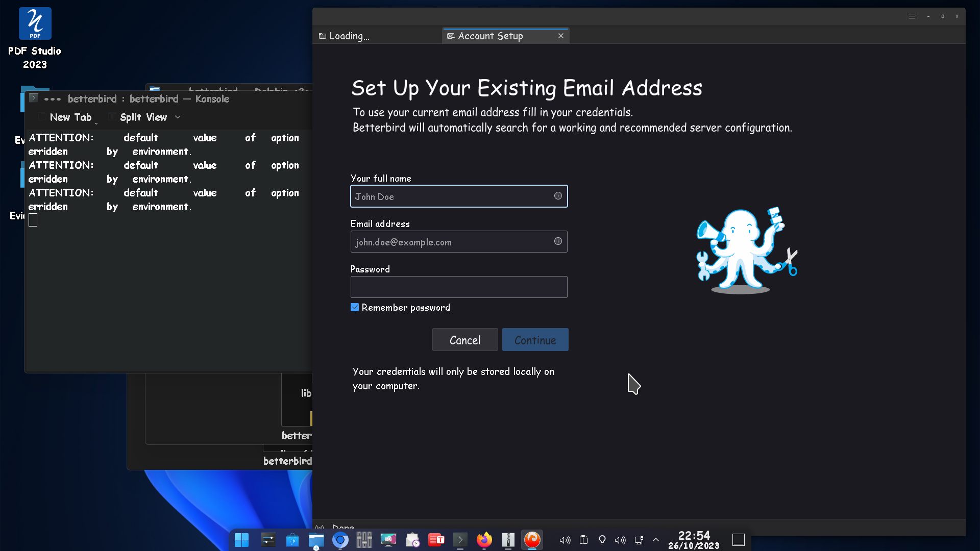Open the clipboard tray icon

pos(584,540)
